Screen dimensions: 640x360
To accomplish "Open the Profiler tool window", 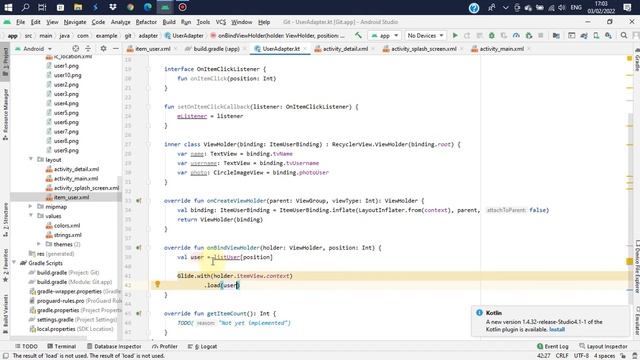I will (165, 347).
